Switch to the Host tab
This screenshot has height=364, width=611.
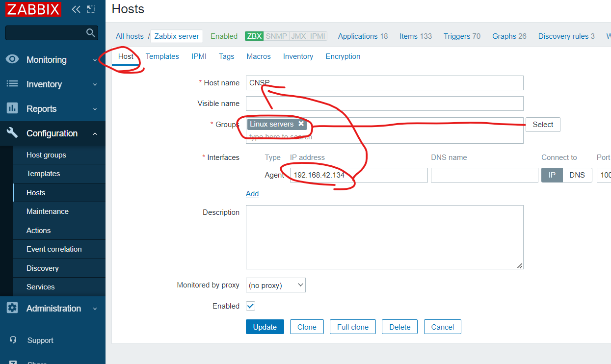[126, 56]
